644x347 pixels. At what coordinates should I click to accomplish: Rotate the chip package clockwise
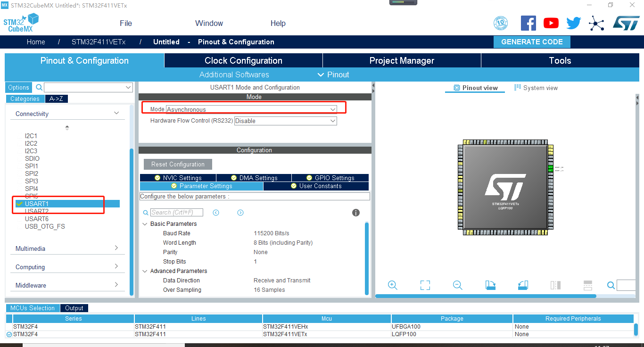pos(490,285)
